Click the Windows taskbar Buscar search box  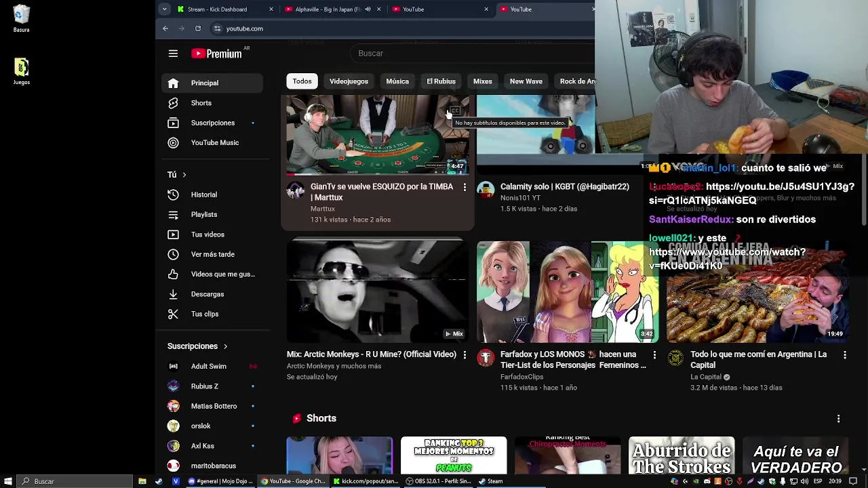point(75,481)
